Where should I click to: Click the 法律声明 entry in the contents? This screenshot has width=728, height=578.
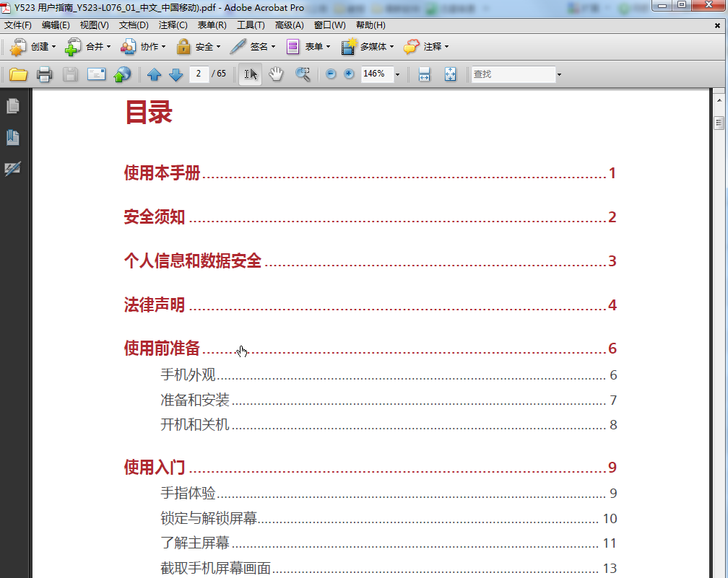point(154,305)
